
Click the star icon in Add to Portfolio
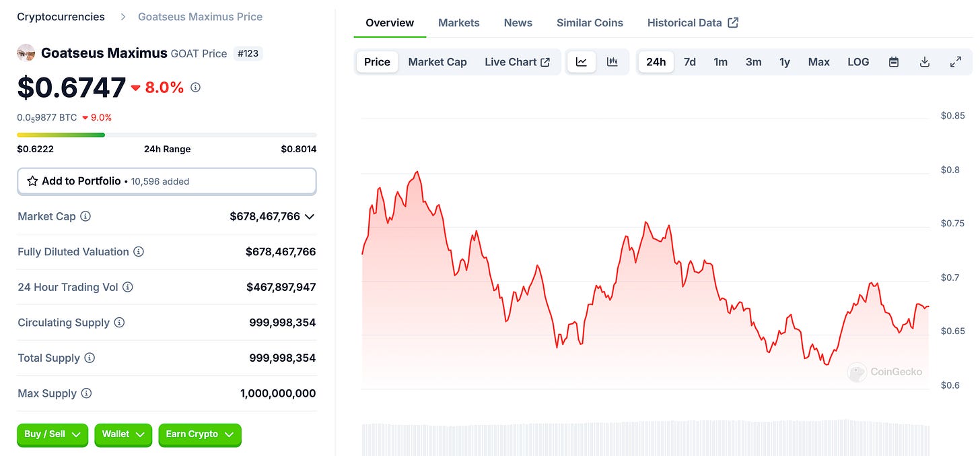pos(32,181)
